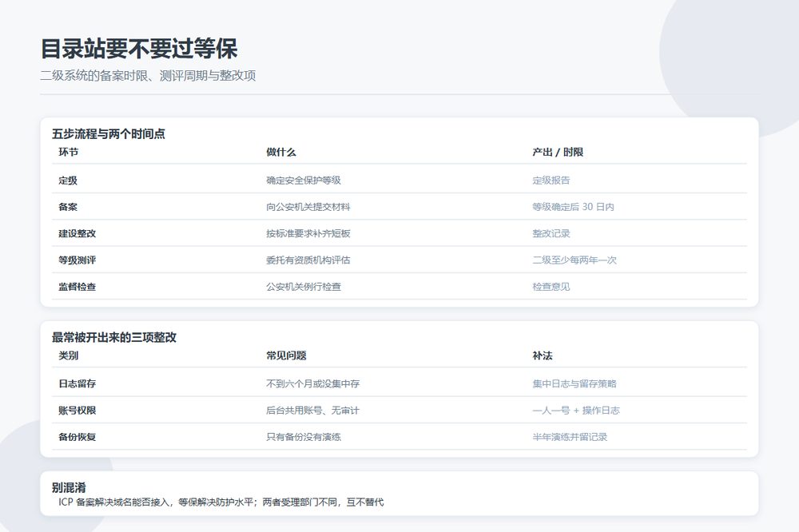Click column header 环节
Image resolution: width=799 pixels, height=532 pixels.
(x=68, y=152)
